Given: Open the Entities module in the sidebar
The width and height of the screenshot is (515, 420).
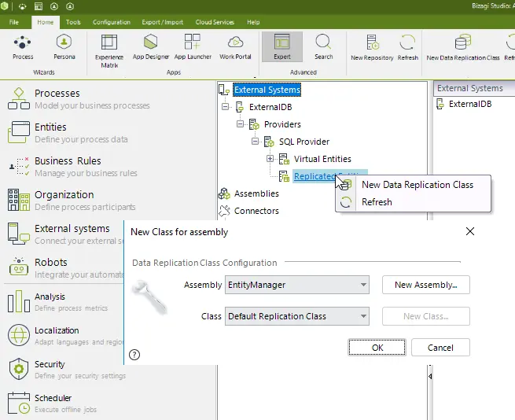Looking at the screenshot, I should coord(68,132).
